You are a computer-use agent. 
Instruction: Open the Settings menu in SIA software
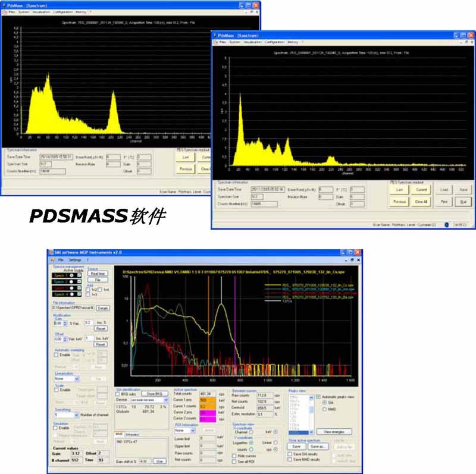75,260
